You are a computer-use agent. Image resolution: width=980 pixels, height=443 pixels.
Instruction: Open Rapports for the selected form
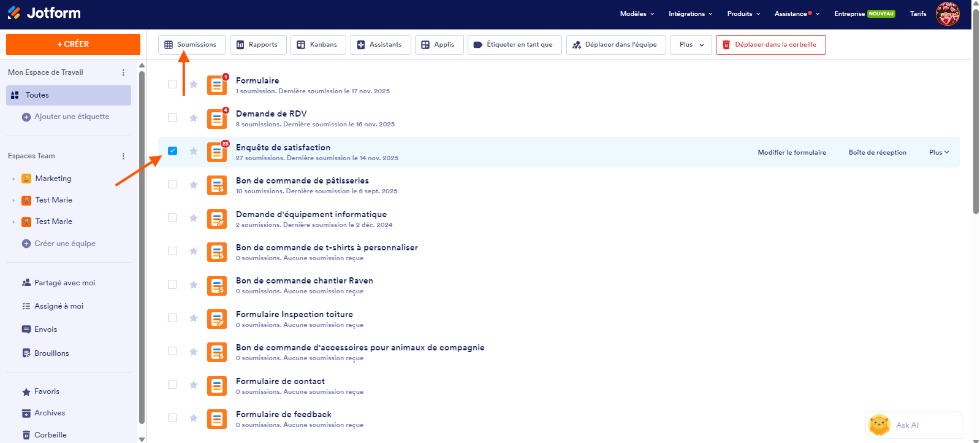[x=258, y=45]
